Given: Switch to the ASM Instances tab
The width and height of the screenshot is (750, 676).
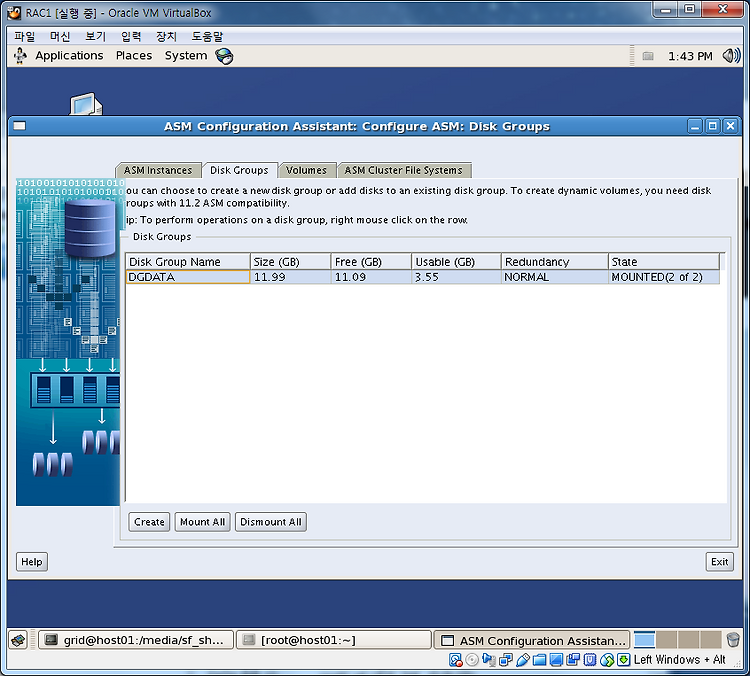Looking at the screenshot, I should 158,170.
